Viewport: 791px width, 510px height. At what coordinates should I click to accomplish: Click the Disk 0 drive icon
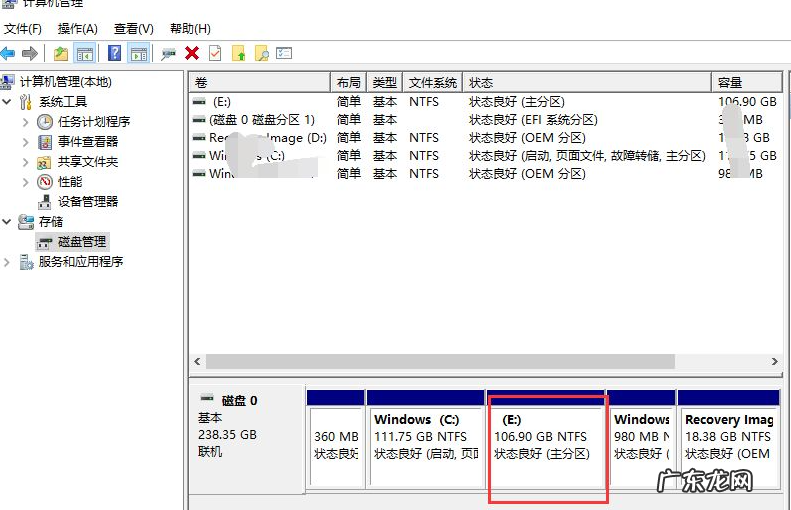[207, 398]
